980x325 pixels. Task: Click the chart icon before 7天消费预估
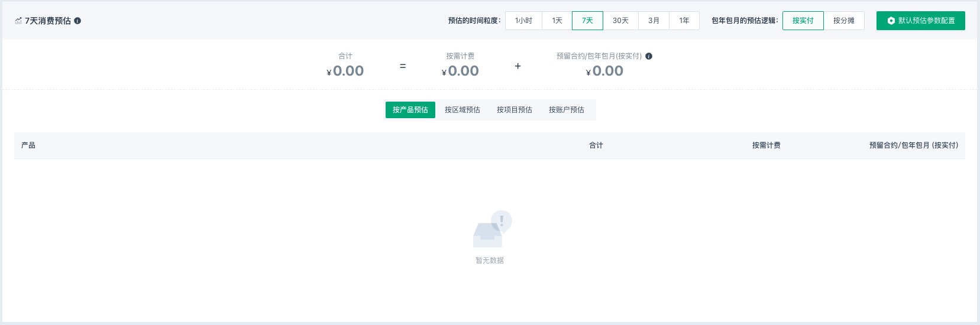(18, 21)
